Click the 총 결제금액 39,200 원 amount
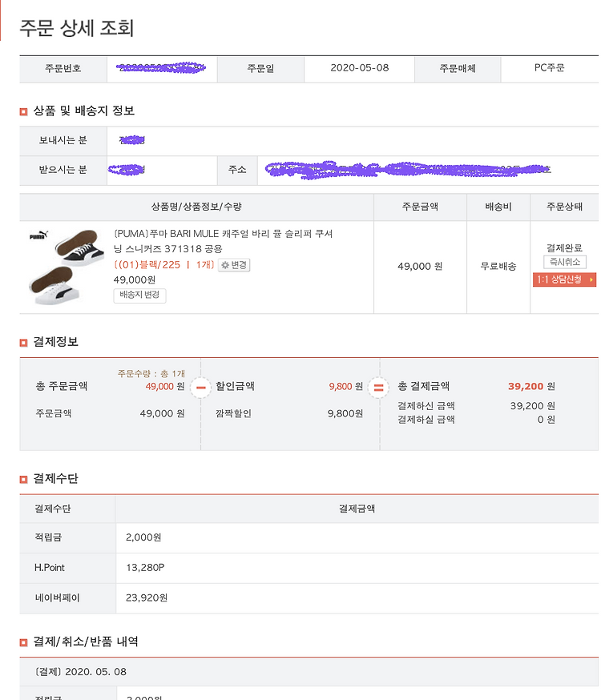601x700 pixels. click(531, 387)
